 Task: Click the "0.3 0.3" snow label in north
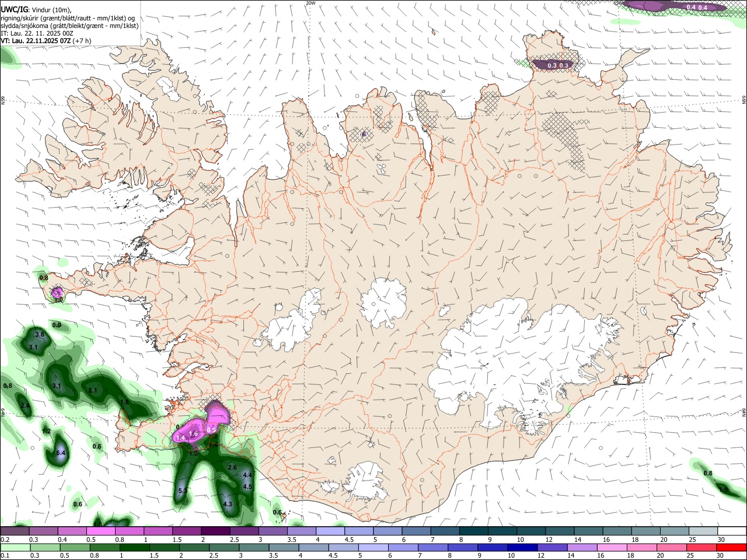(558, 65)
